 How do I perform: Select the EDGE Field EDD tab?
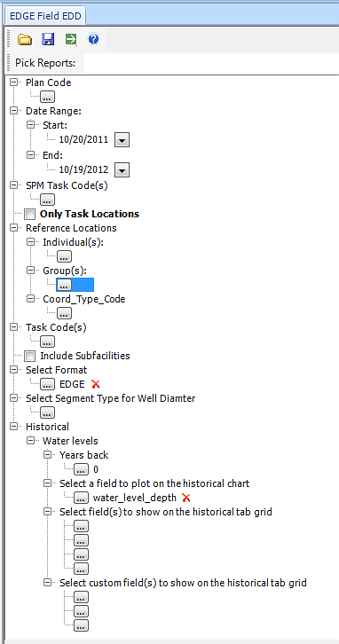tap(45, 17)
